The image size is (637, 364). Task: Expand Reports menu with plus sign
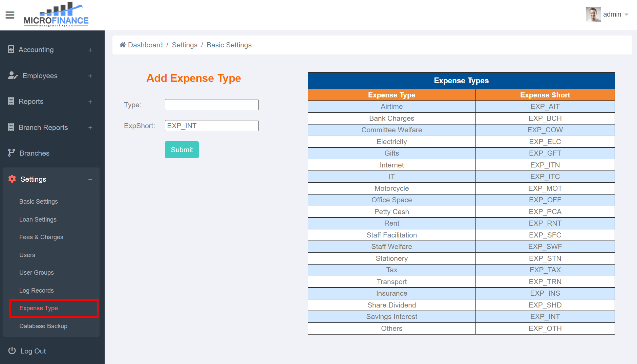(90, 102)
